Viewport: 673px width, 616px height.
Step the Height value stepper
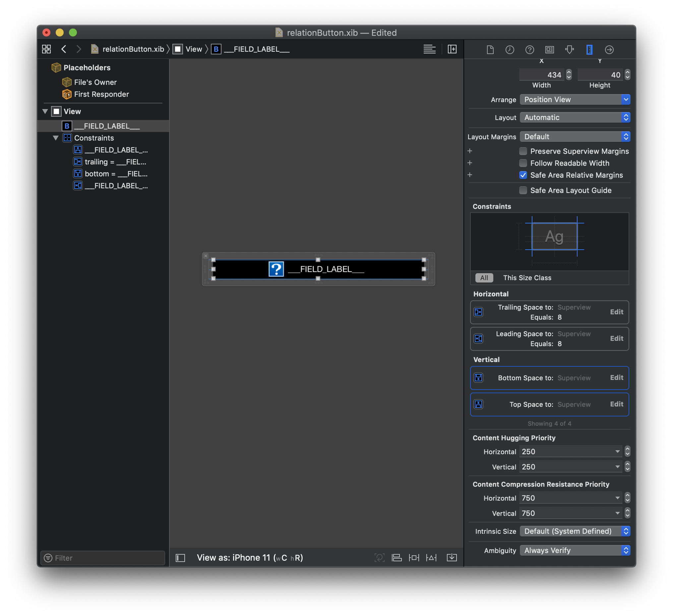pyautogui.click(x=627, y=75)
